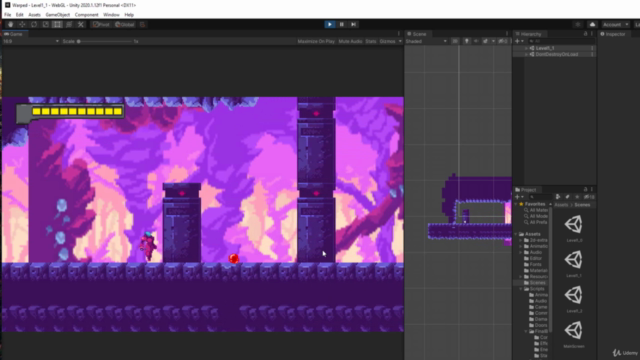
Task: Toggle the Gizmos button in Game view
Action: click(x=387, y=41)
